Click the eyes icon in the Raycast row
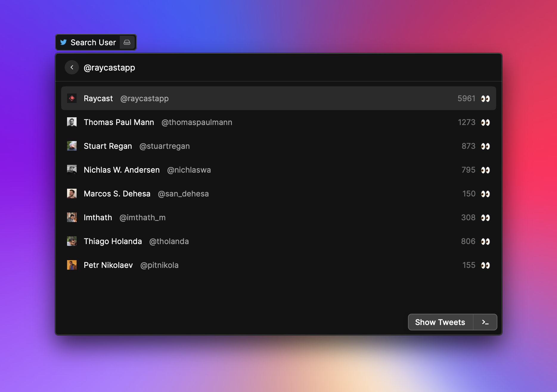This screenshot has width=557, height=392. coord(485,99)
